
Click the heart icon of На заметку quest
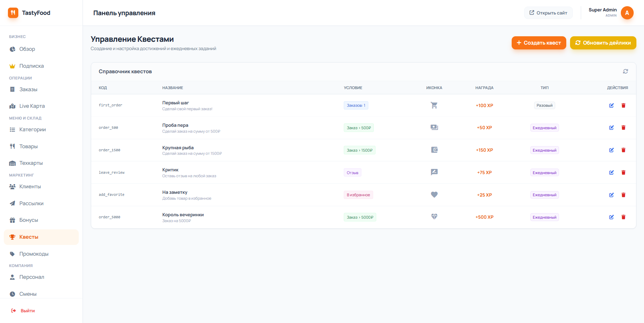point(434,195)
